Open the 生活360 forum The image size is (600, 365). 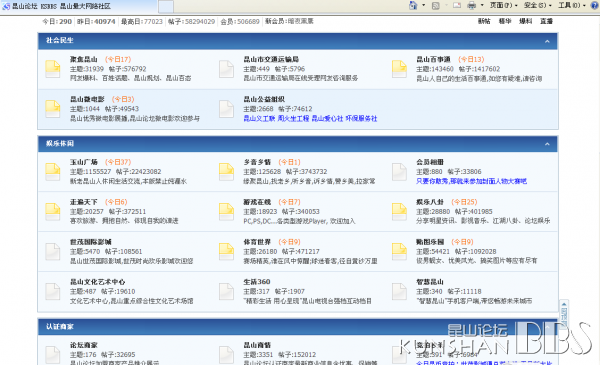[256, 282]
